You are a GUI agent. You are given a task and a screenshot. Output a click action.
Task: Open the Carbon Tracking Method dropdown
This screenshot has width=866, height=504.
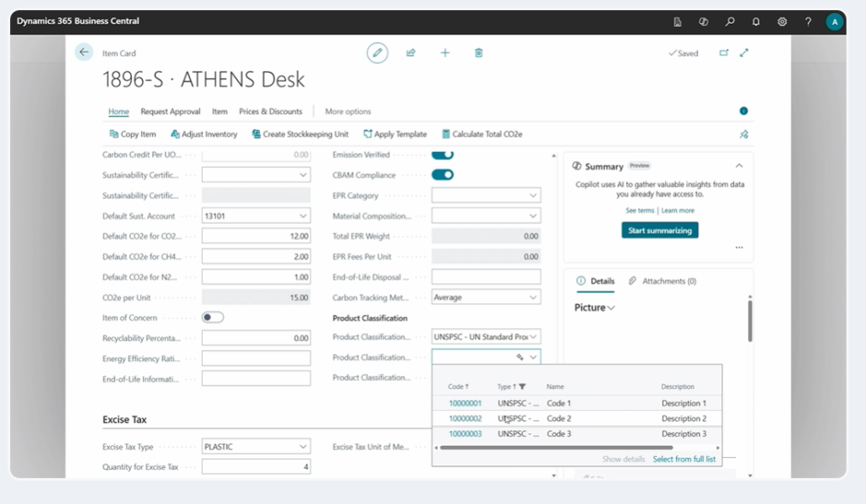coord(533,297)
